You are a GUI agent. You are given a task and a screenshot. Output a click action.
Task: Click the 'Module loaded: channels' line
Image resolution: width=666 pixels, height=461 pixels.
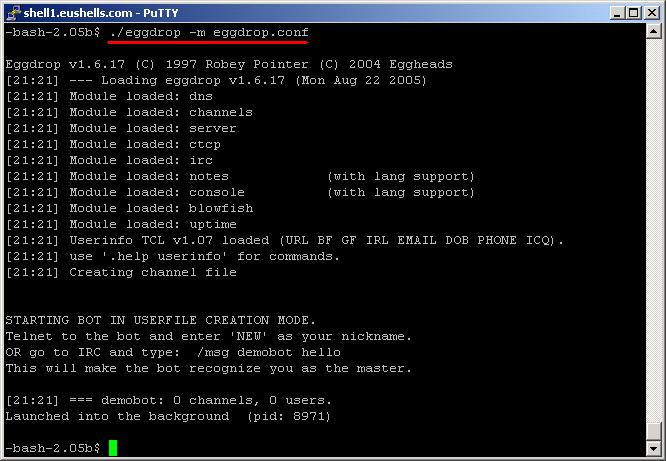(x=129, y=112)
